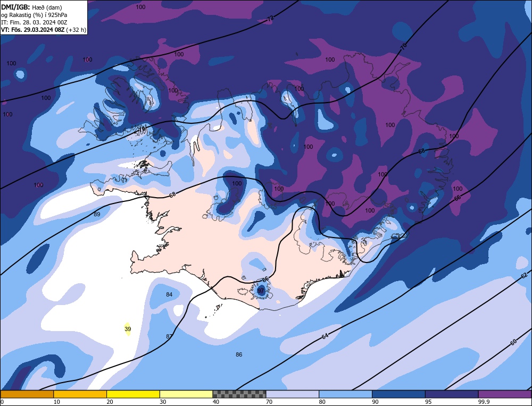Viewport: 532px width, 406px height.
Task: Click the "60" contour label
Action: click(x=513, y=342)
